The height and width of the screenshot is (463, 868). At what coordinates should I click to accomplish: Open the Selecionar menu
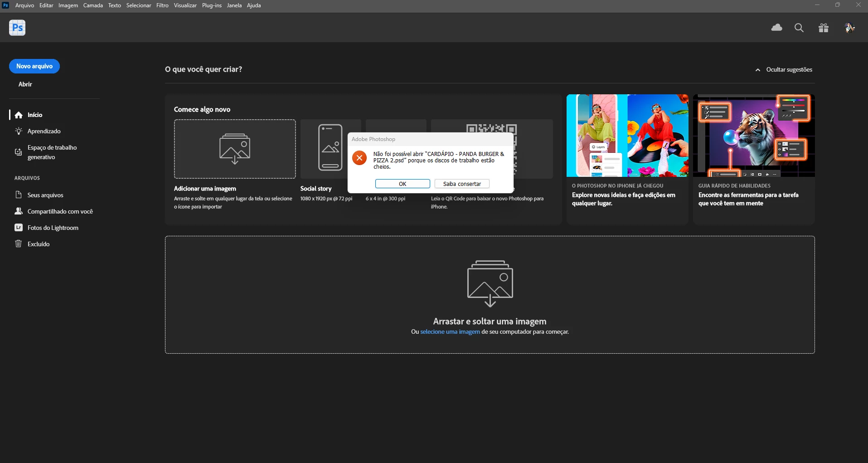[139, 5]
